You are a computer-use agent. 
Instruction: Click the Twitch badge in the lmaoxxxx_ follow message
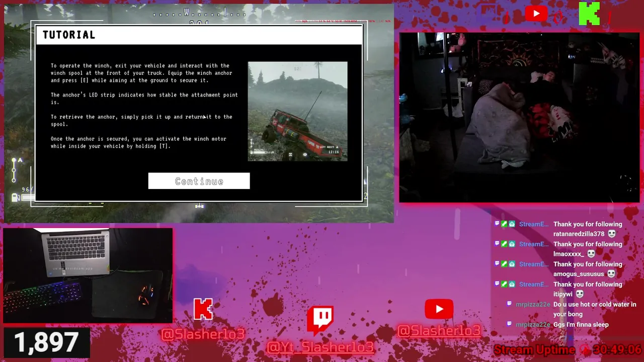497,244
